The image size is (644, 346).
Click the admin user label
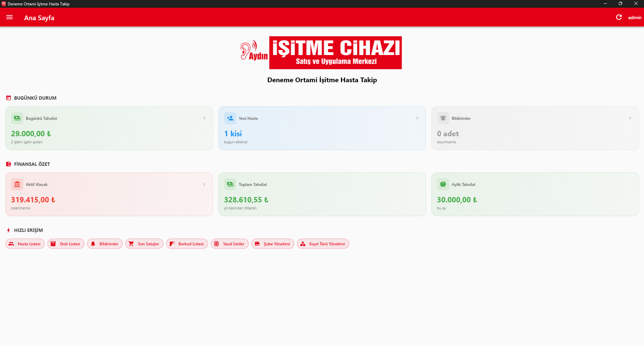[x=634, y=17]
